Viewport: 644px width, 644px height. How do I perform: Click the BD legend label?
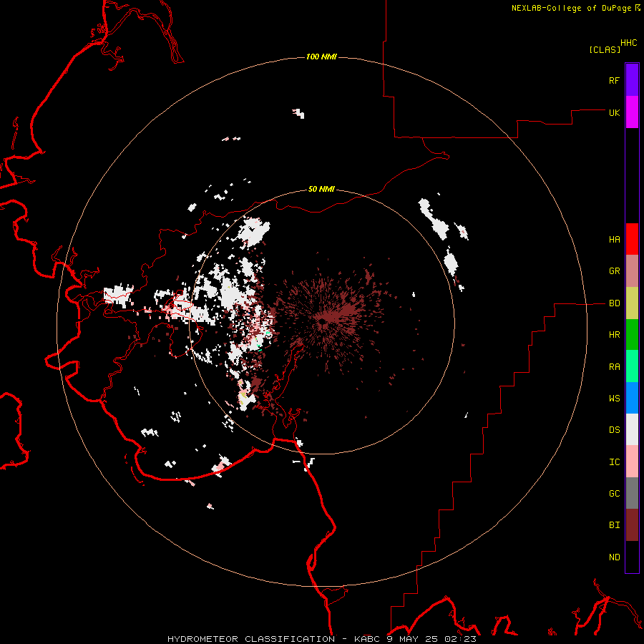click(x=614, y=303)
